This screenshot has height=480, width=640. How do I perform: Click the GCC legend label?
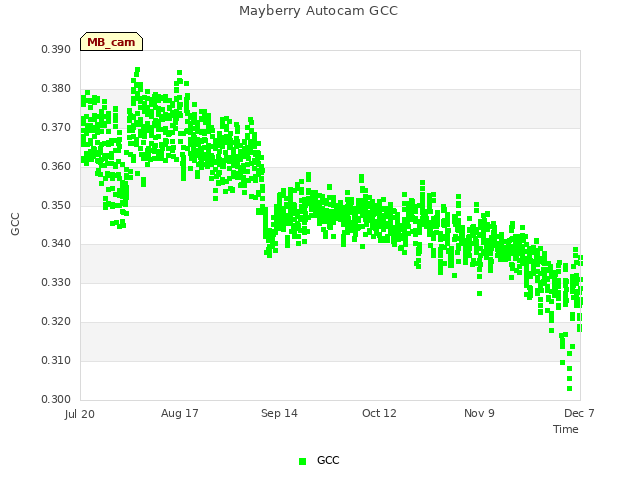click(328, 460)
